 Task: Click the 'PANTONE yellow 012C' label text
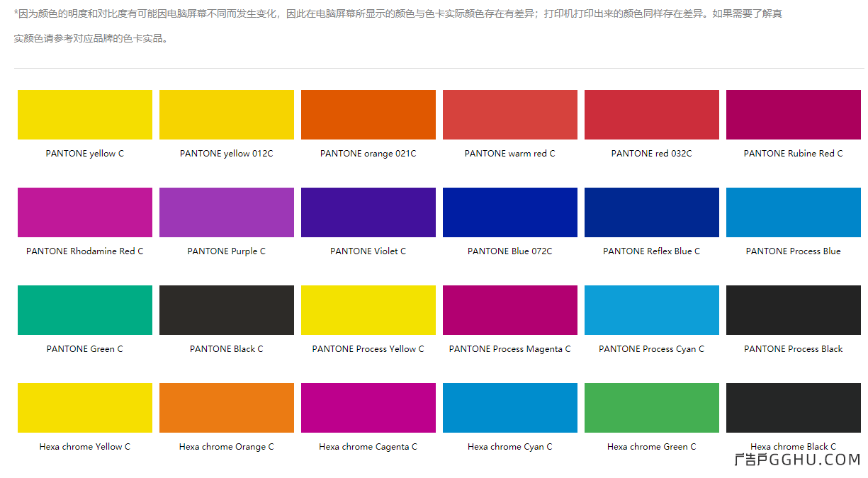(227, 154)
